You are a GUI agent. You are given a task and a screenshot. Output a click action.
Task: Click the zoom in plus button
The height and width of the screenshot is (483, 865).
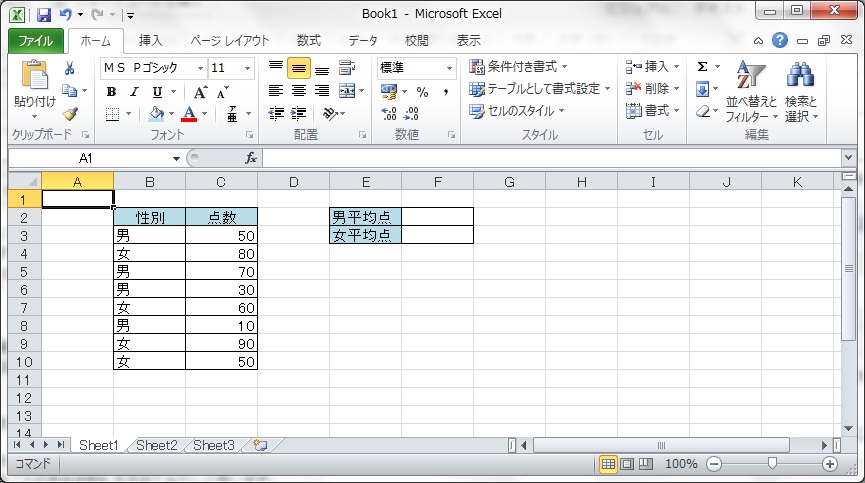(830, 464)
